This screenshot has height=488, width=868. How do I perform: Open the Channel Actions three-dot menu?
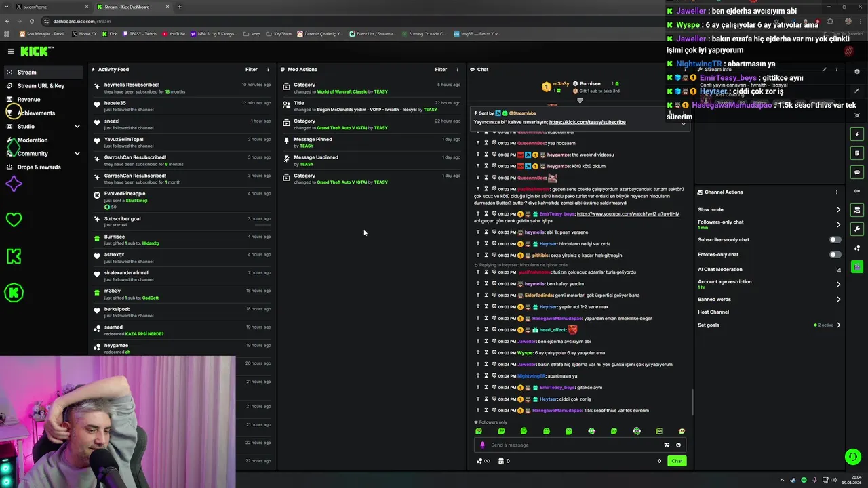coord(836,192)
